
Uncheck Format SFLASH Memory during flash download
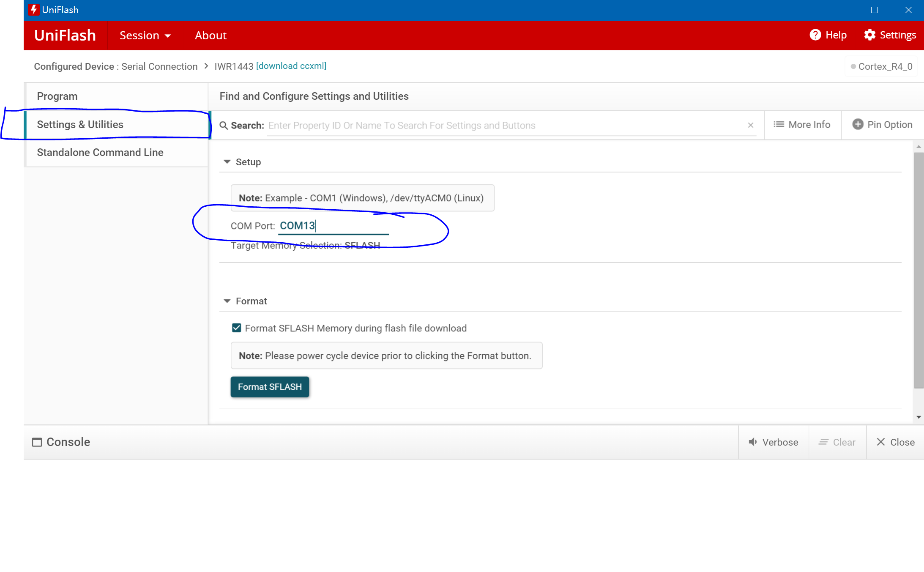coord(237,328)
